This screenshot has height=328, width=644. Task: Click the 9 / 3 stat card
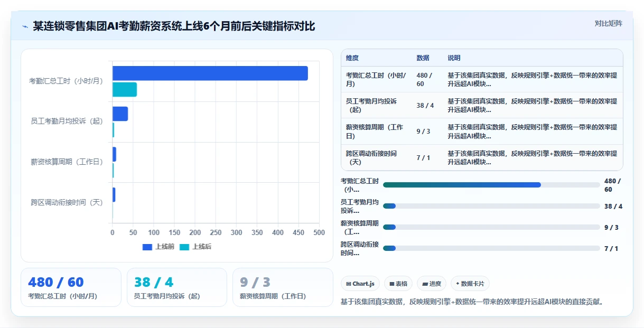click(283, 287)
